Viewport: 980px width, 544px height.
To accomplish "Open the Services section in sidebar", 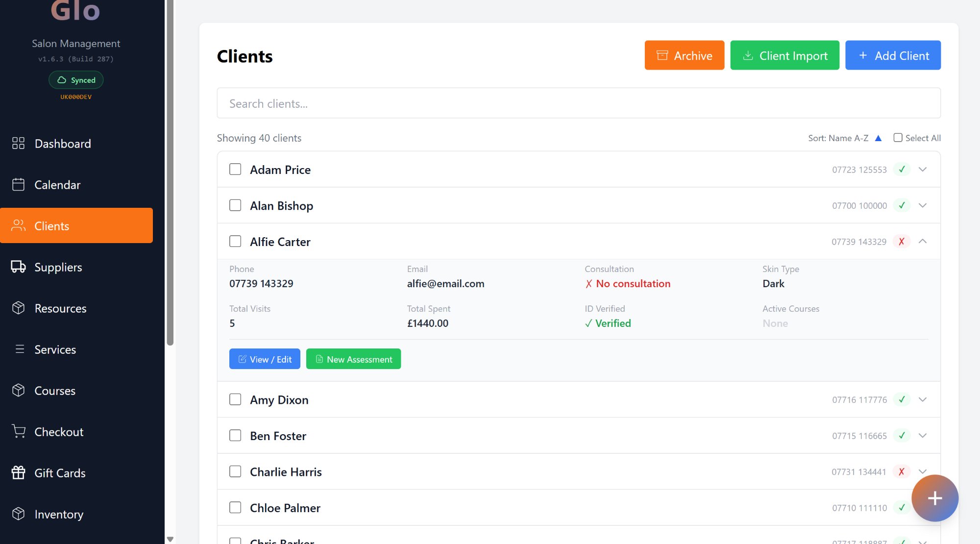I will pyautogui.click(x=55, y=349).
